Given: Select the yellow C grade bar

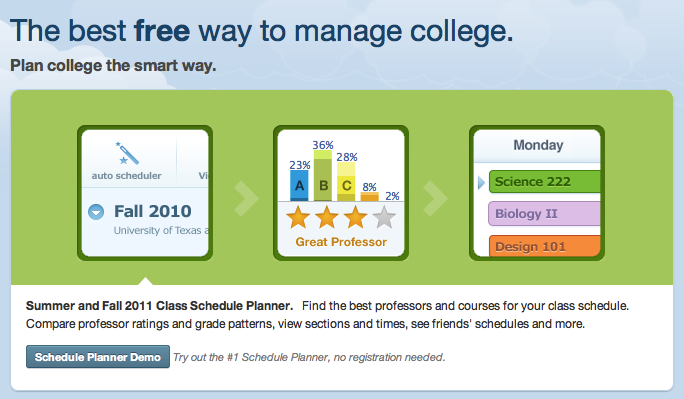Looking at the screenshot, I should coord(346,182).
